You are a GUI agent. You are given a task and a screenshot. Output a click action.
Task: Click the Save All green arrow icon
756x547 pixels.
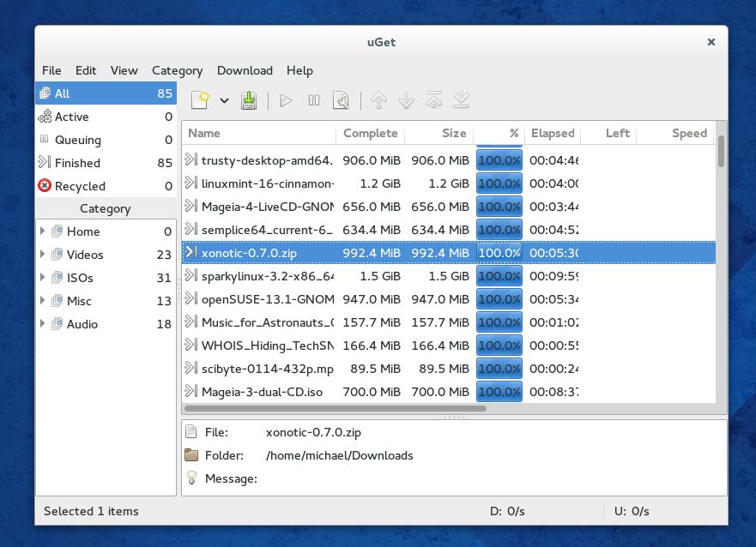point(249,100)
